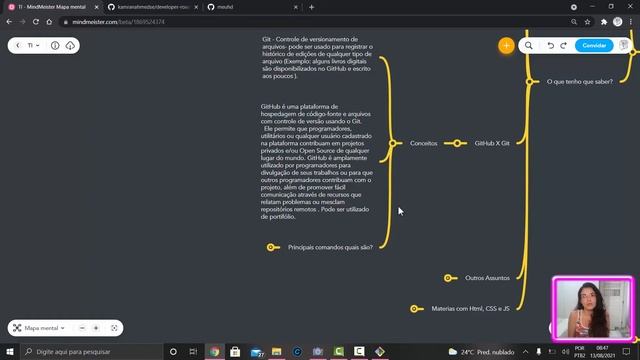Select the Materias com Html, CSS e JS topic

470,309
